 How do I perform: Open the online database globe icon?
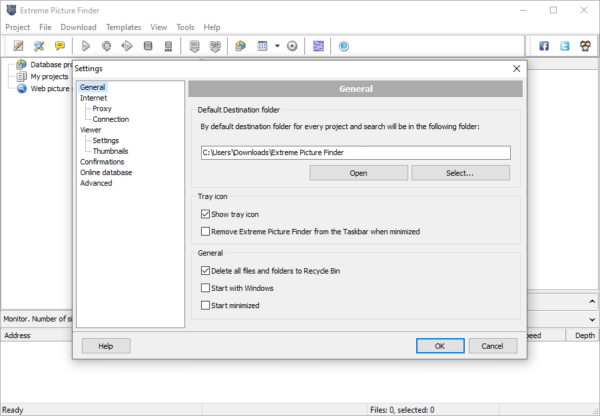pyautogui.click(x=240, y=46)
